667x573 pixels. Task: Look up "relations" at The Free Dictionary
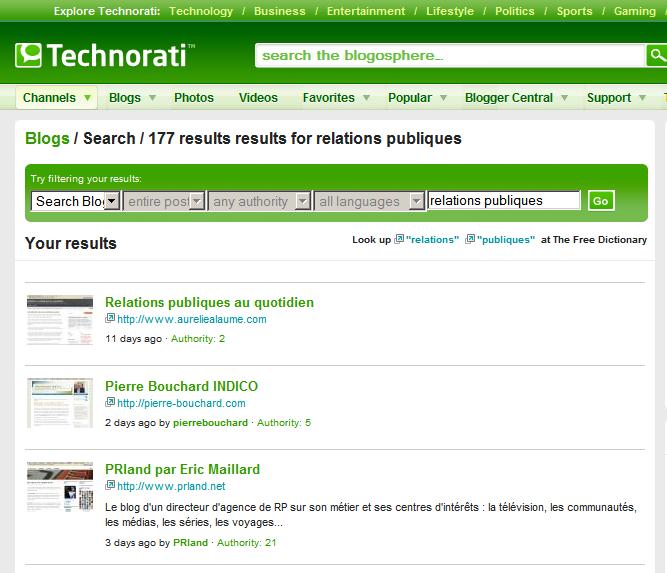[x=432, y=239]
